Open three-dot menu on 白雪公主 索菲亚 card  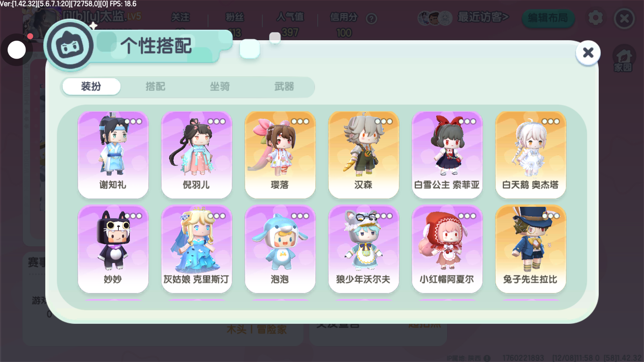pyautogui.click(x=467, y=121)
